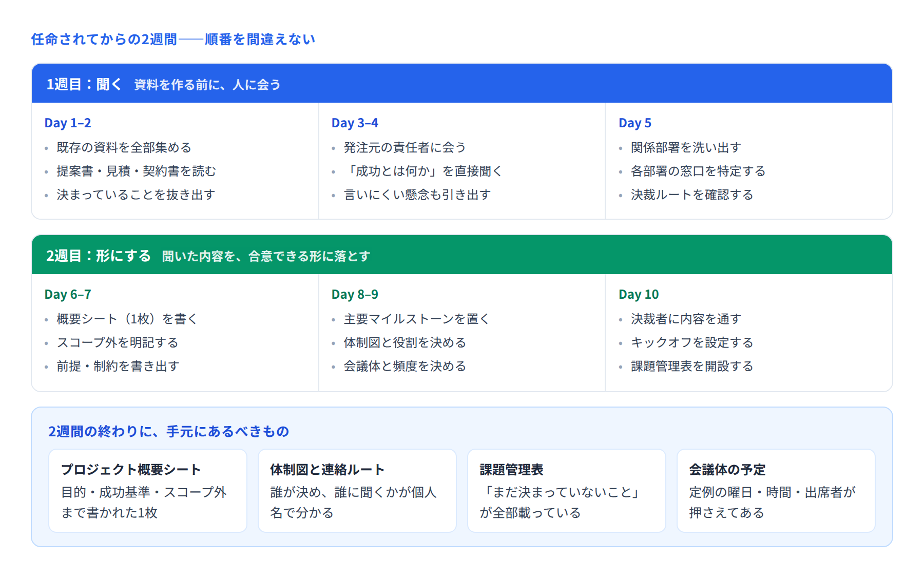Click the line スコープ外を明記する
Image resolution: width=924 pixels, height=578 pixels.
118,343
